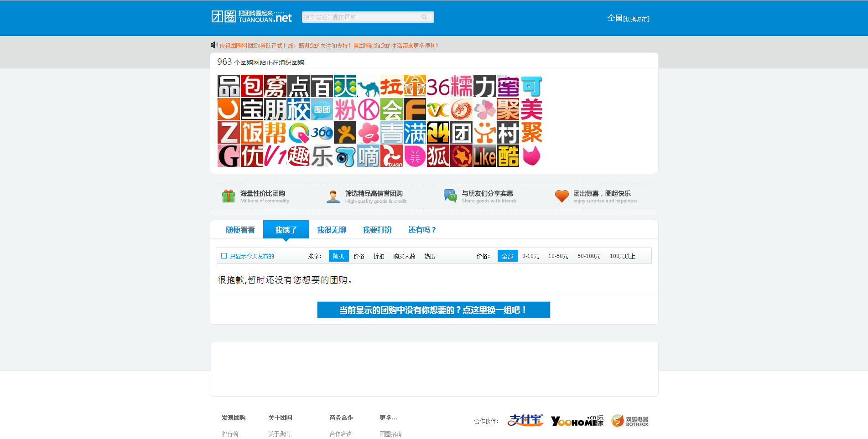Open the 我要打扮 tab
This screenshot has height=439, width=868.
(x=377, y=230)
